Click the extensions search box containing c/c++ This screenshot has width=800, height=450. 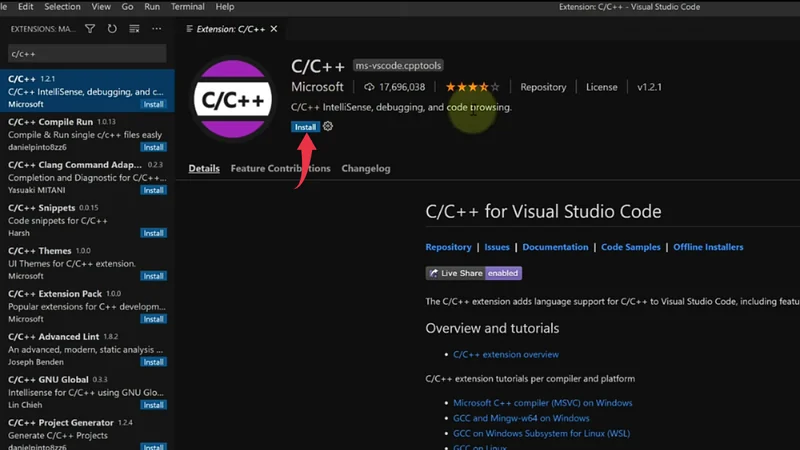(x=85, y=54)
